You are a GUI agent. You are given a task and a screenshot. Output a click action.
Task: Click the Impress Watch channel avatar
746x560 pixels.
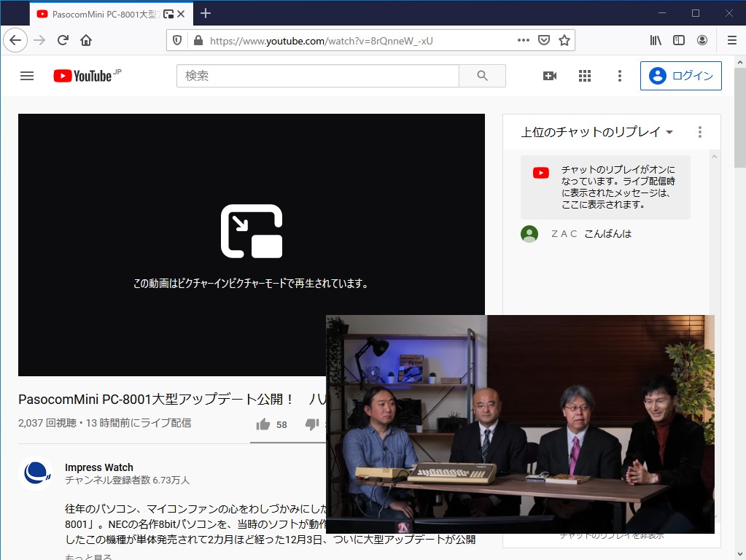coord(36,473)
